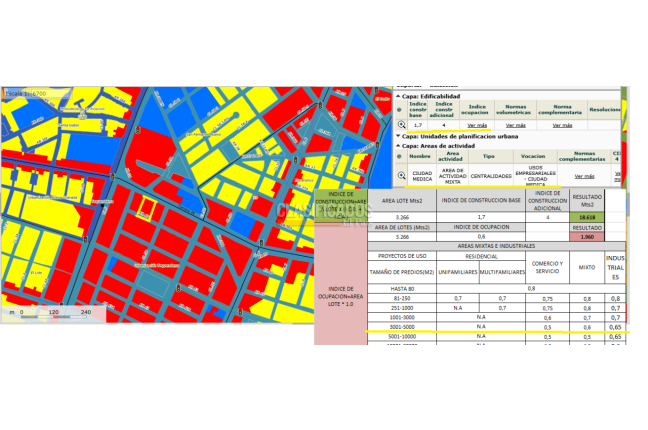The width and height of the screenshot is (648, 430).
Task: Open 'Ver más' under Indice ocupacion
Action: click(x=477, y=125)
